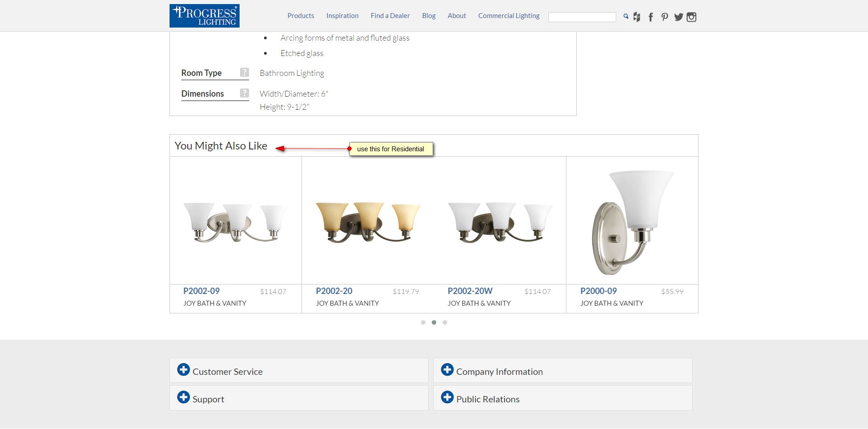Click JOY BATH & VANITY under P2002-20
The height and width of the screenshot is (429, 868).
(x=348, y=303)
